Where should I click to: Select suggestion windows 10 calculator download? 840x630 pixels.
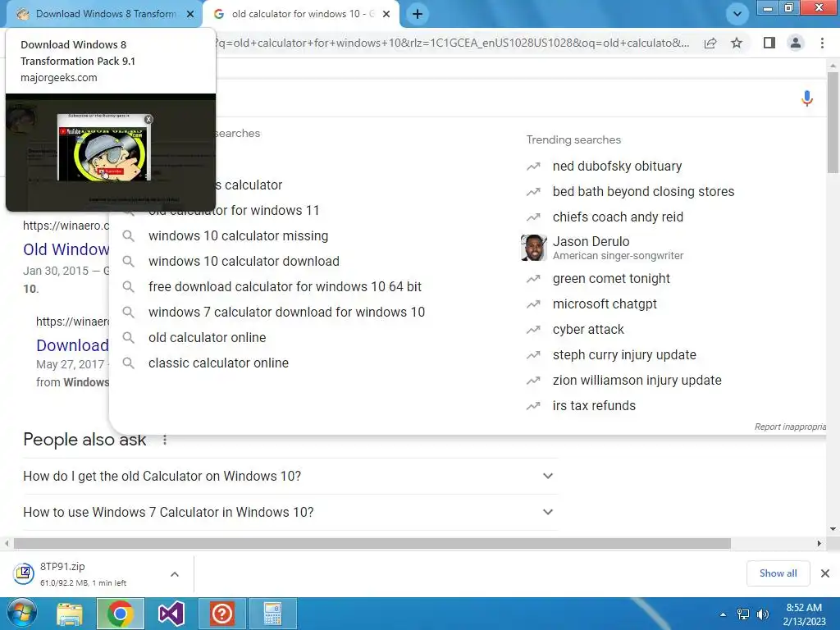[x=244, y=261]
